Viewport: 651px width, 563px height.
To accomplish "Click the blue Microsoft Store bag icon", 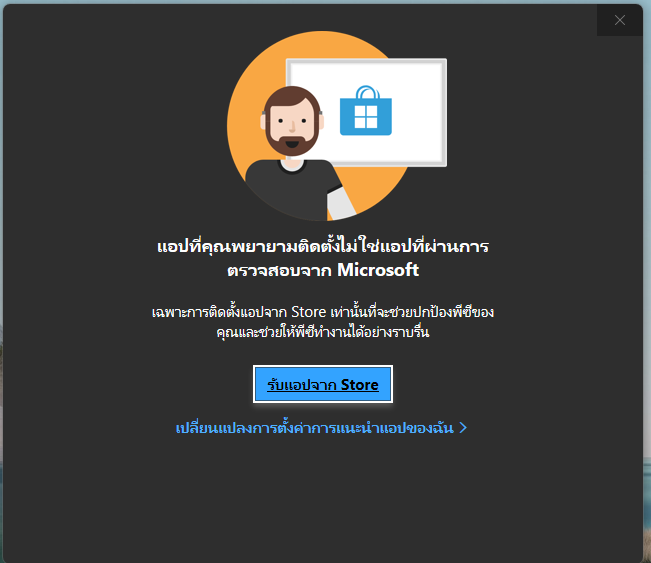I will [x=365, y=111].
